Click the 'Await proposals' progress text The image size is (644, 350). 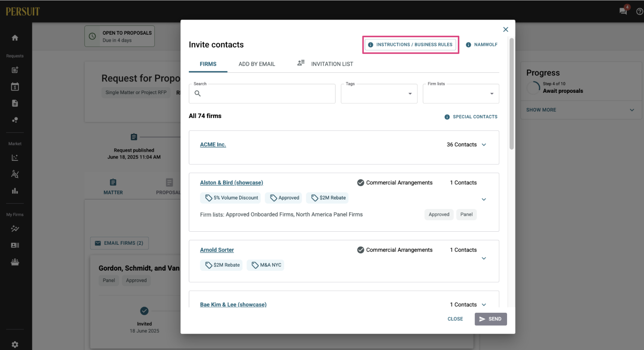(x=563, y=91)
